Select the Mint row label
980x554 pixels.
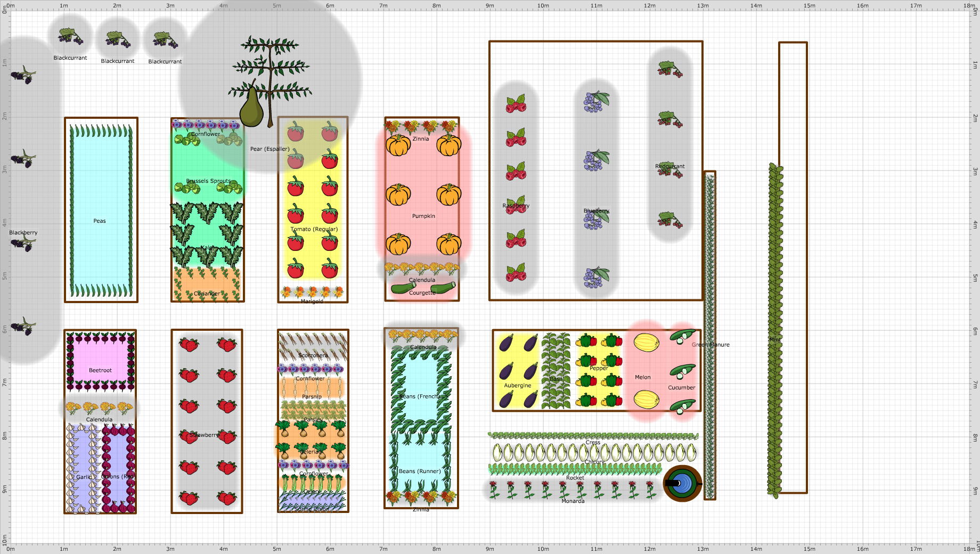click(x=775, y=339)
